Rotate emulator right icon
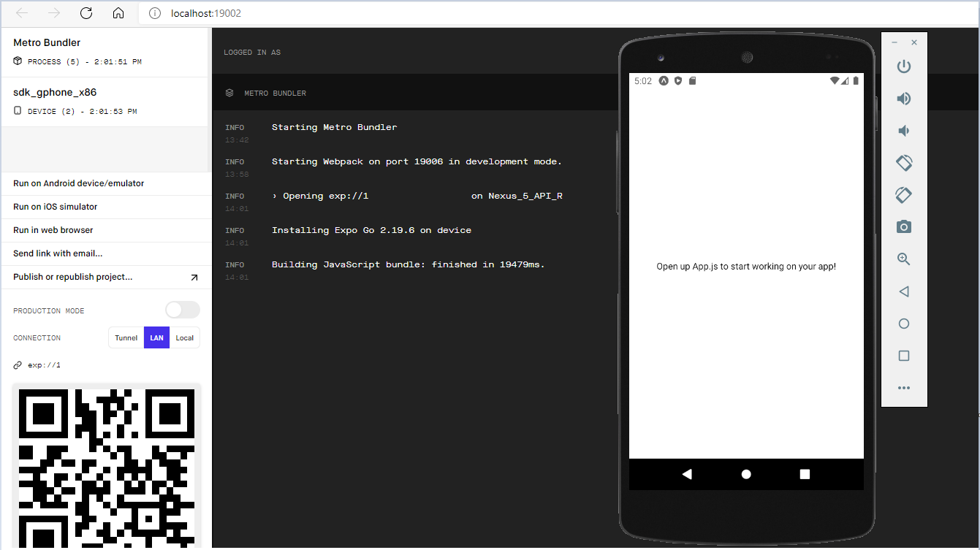980x550 pixels. (x=904, y=195)
